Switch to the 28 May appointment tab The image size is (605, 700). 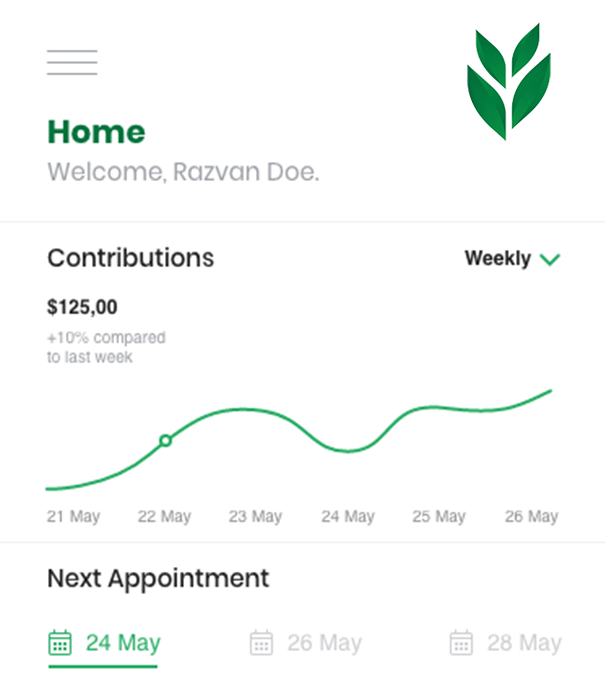pyautogui.click(x=505, y=643)
